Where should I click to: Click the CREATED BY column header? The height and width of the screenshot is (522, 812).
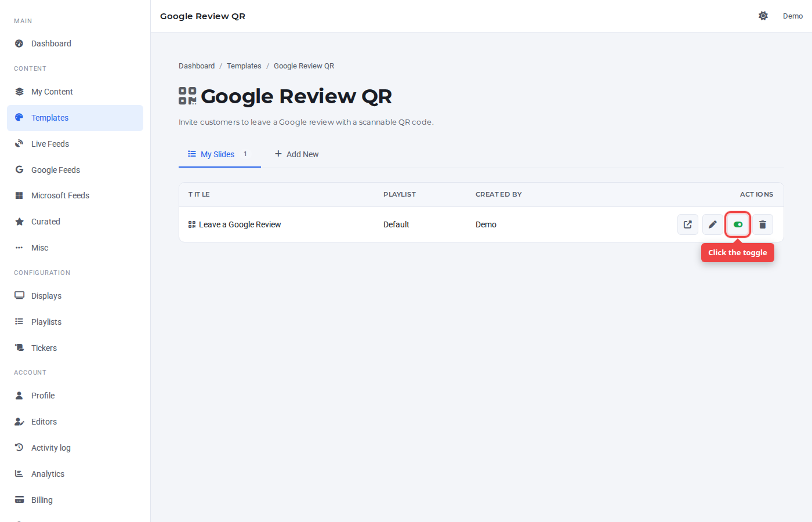pyautogui.click(x=499, y=194)
